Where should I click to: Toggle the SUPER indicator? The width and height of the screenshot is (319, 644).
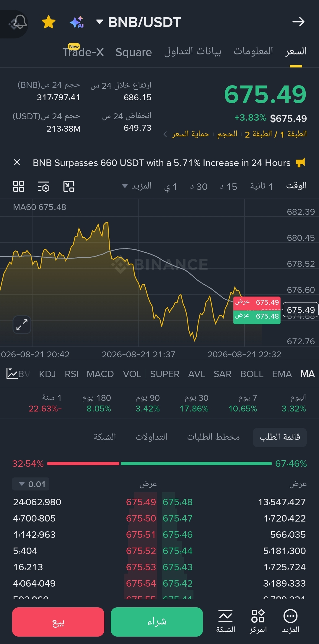165,374
